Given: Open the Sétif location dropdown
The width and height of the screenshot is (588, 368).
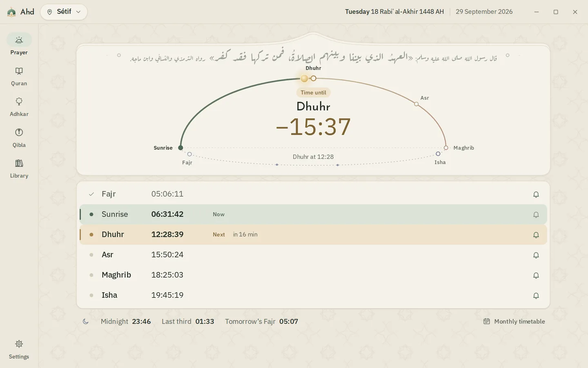Looking at the screenshot, I should tap(64, 12).
